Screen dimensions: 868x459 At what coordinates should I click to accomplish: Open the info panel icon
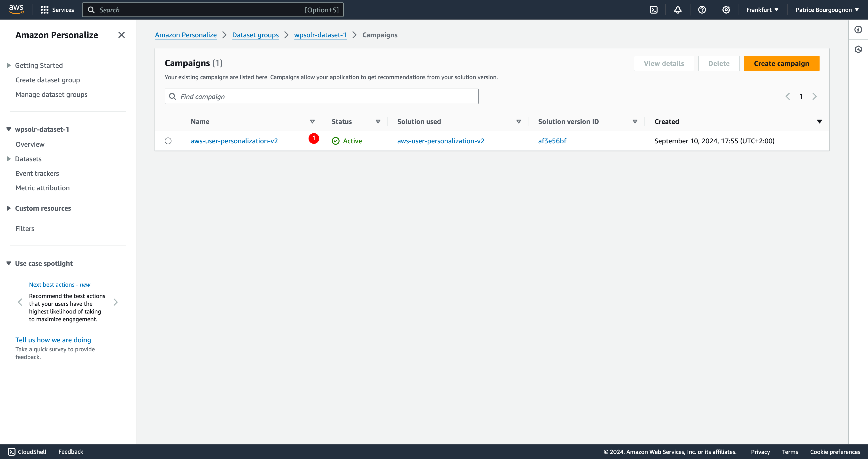pyautogui.click(x=858, y=30)
